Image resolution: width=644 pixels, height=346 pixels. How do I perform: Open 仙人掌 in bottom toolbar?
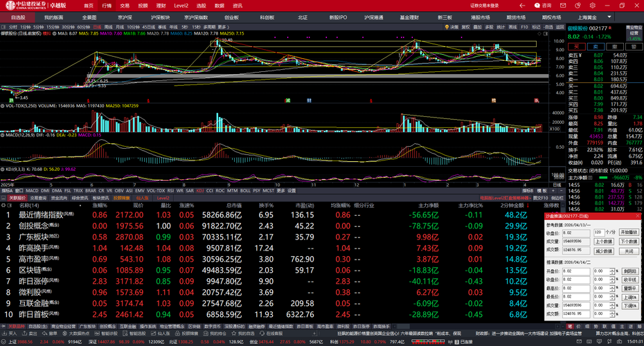coord(161,334)
